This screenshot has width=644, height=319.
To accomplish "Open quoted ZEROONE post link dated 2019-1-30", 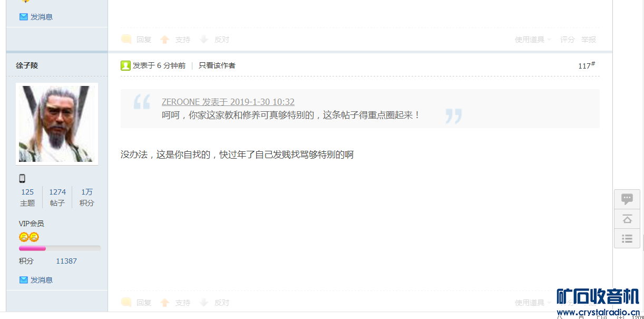I will [228, 102].
